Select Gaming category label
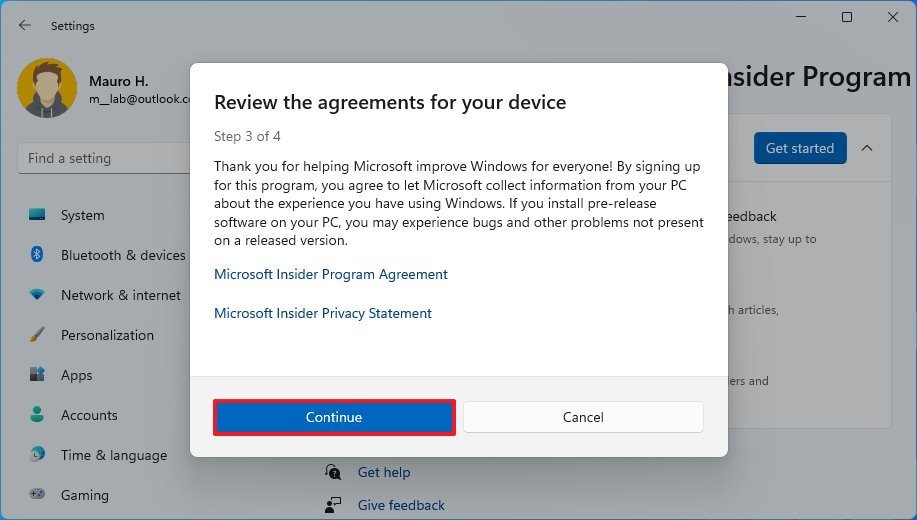Viewport: 917px width, 520px height. tap(85, 495)
